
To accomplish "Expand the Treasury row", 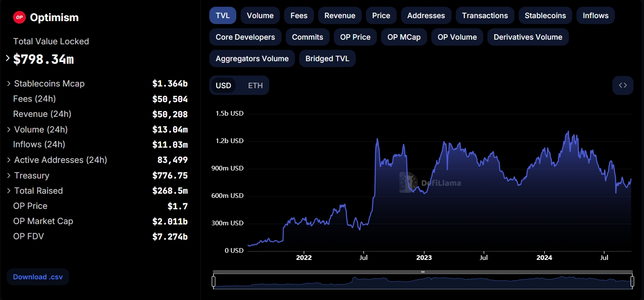I will (x=9, y=176).
